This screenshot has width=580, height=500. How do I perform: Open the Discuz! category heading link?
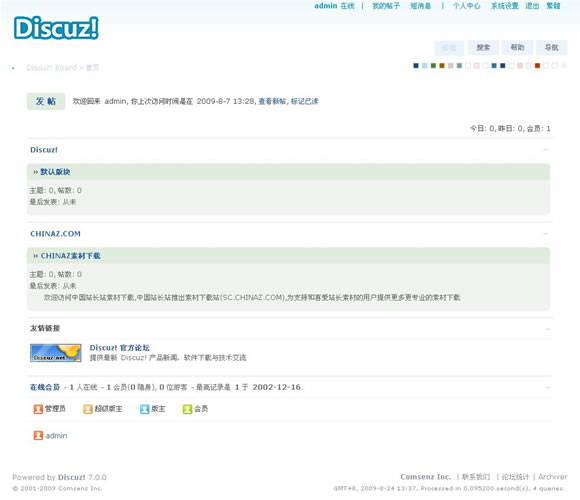click(44, 150)
